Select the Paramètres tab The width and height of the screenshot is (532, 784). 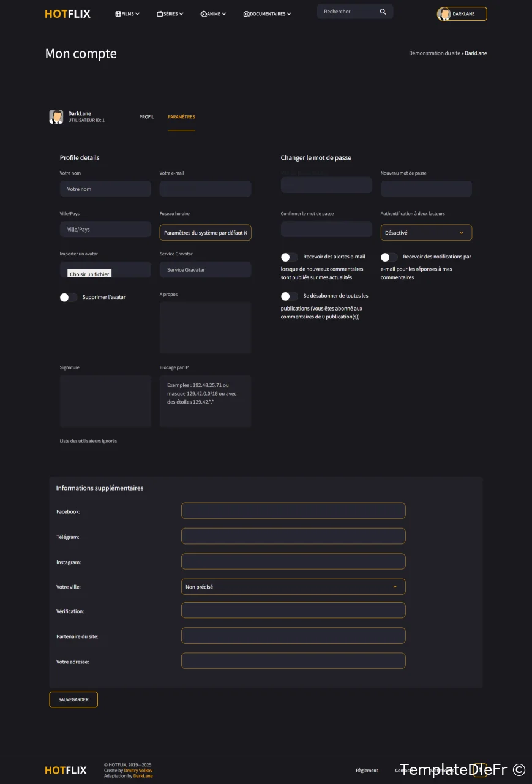(x=181, y=117)
